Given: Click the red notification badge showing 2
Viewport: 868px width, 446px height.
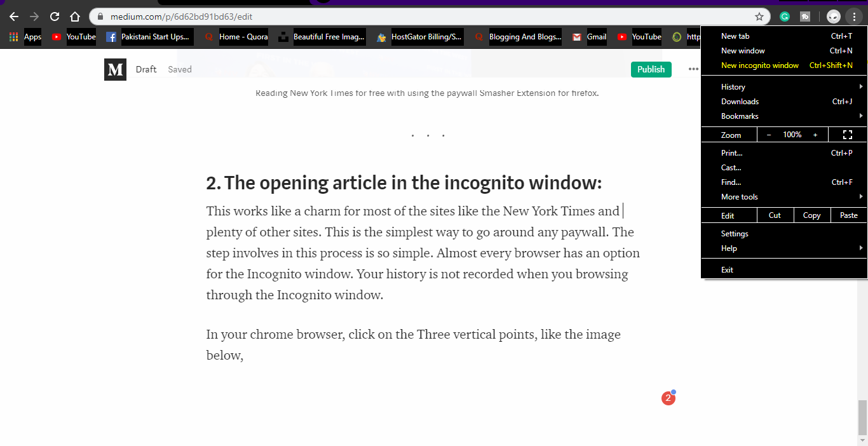Looking at the screenshot, I should point(667,398).
